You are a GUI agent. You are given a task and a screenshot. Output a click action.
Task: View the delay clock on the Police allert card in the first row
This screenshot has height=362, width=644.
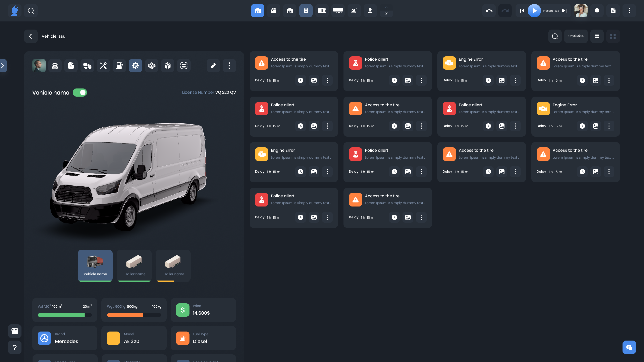(394, 80)
